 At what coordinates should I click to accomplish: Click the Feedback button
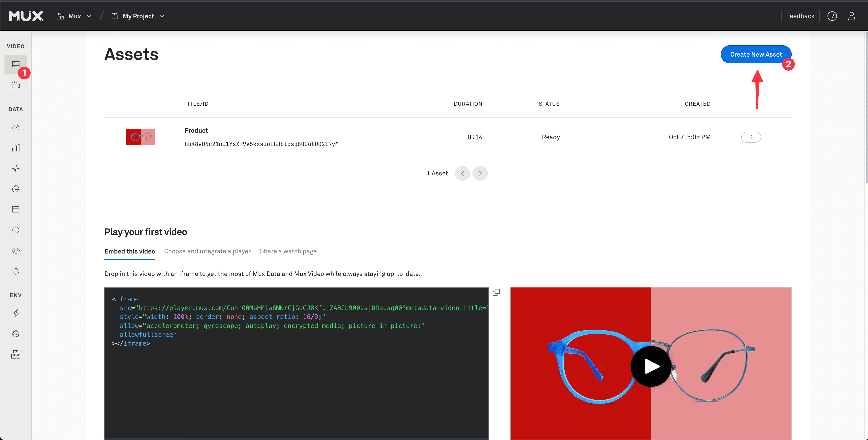800,16
